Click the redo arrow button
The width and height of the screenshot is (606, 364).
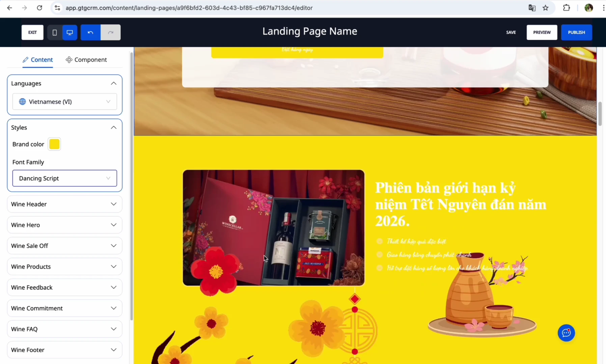pyautogui.click(x=111, y=32)
